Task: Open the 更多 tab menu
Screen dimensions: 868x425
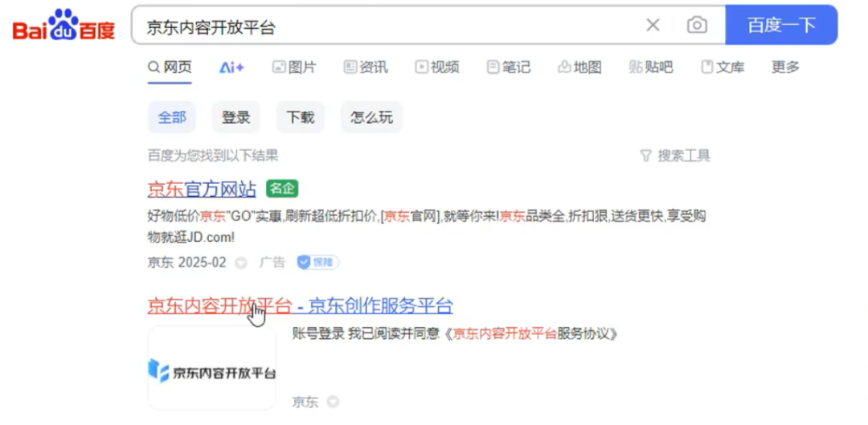Action: (785, 67)
